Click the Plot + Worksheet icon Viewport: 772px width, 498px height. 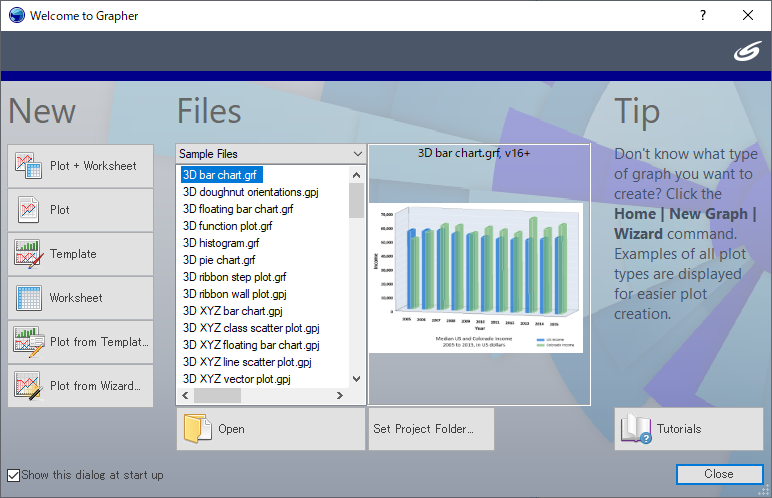click(28, 166)
